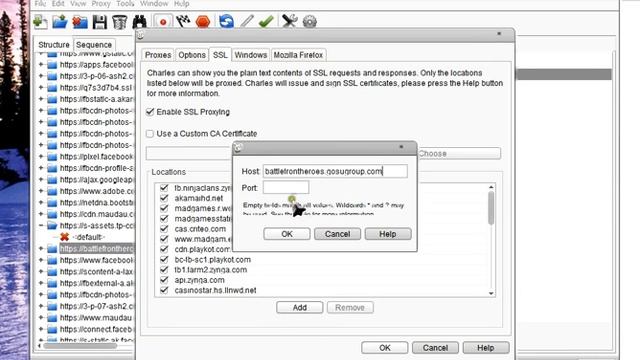Image resolution: width=640 pixels, height=360 pixels.
Task: Click the Edit pencil toolbar icon
Action: [x=247, y=21]
